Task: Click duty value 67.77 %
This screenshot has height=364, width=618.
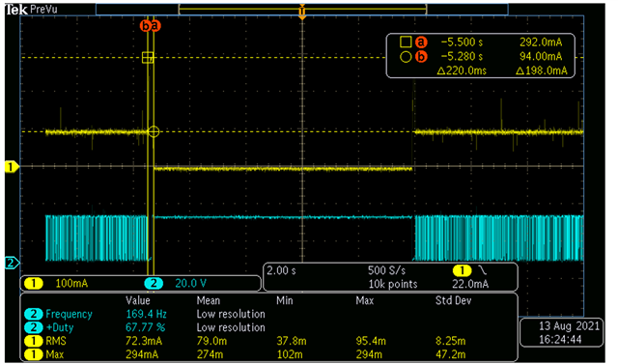Action: [146, 327]
